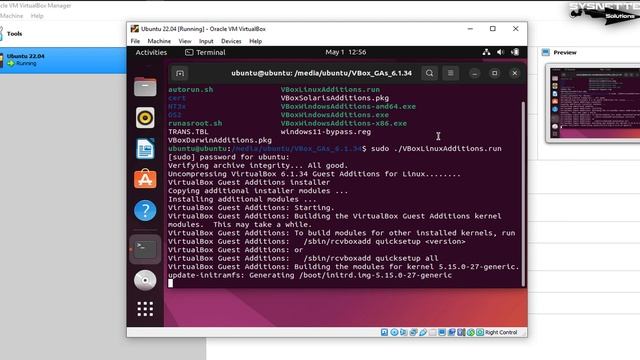Click the hard disk activity status icon
The width and height of the screenshot is (640, 360).
coord(384,332)
